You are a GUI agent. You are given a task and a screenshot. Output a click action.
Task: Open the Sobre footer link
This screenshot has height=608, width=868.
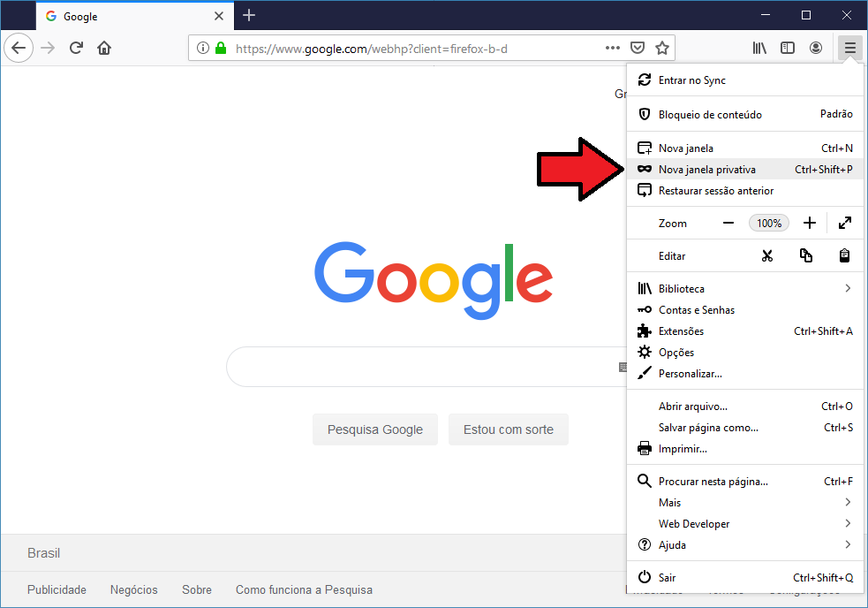(x=197, y=589)
